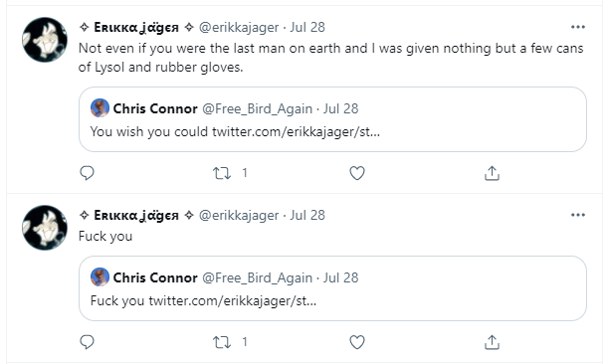This screenshot has height=364, width=608.
Task: Retweet the Lysol and rubber gloves tweet
Action: click(x=222, y=173)
